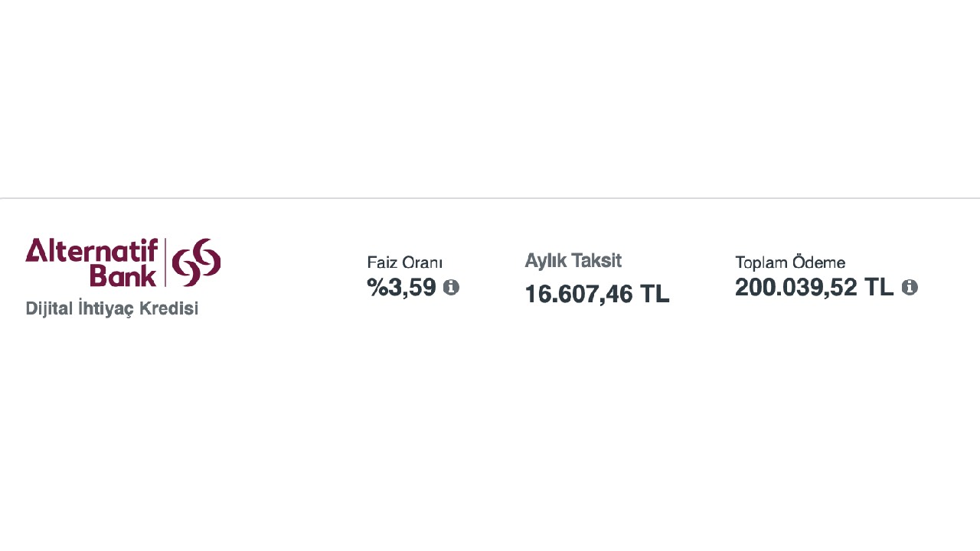
Task: Click the percent sign of the interest rate
Action: pos(377,288)
